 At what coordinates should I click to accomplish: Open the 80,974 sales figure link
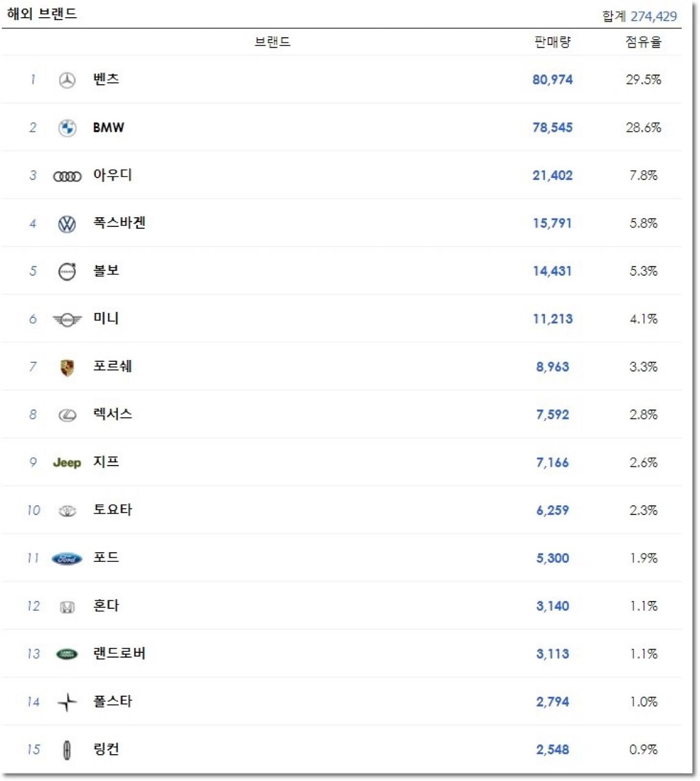(x=553, y=79)
